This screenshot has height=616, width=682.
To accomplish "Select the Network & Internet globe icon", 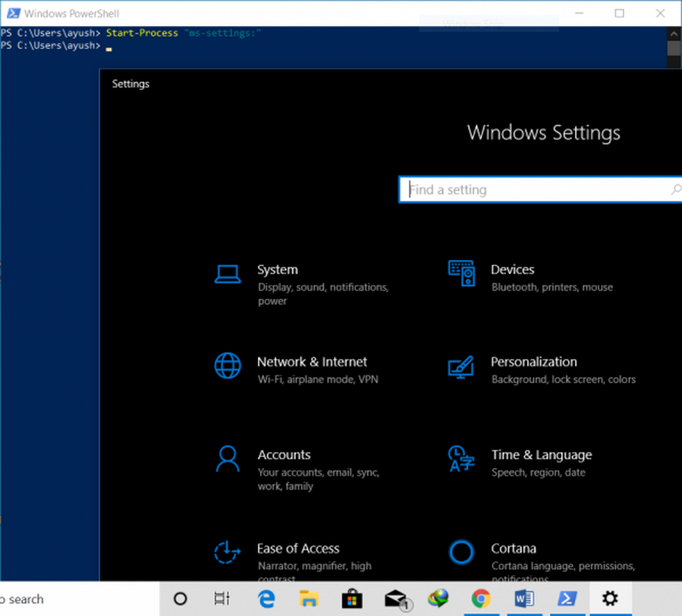I will [x=227, y=366].
